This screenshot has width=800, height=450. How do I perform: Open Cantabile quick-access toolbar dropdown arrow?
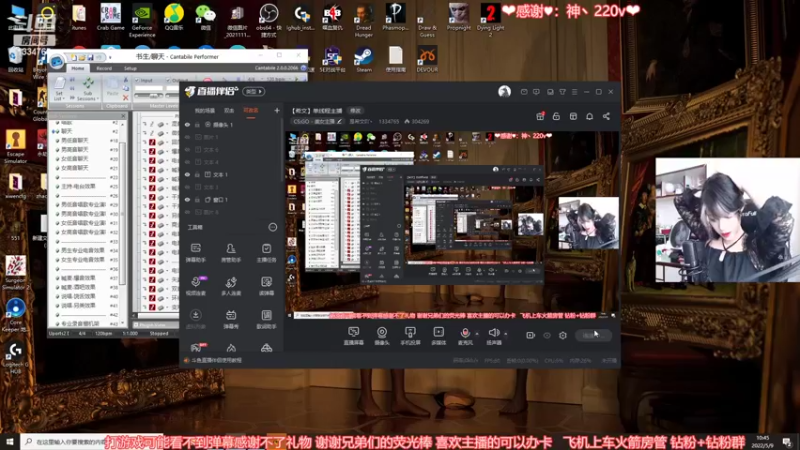click(110, 57)
